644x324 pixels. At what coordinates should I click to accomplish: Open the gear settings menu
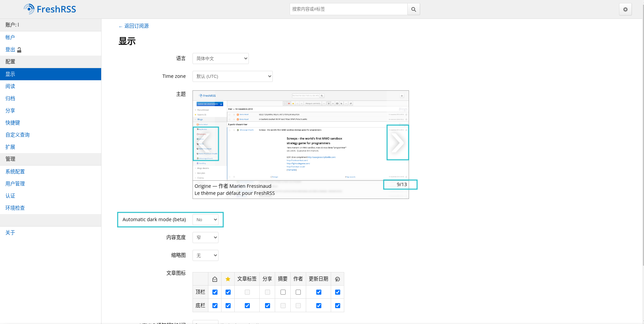(x=625, y=9)
